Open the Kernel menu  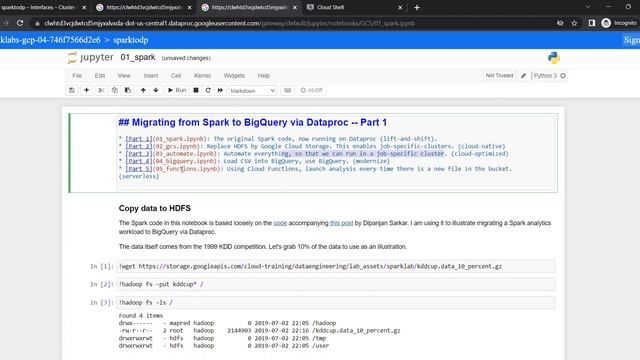(202, 76)
